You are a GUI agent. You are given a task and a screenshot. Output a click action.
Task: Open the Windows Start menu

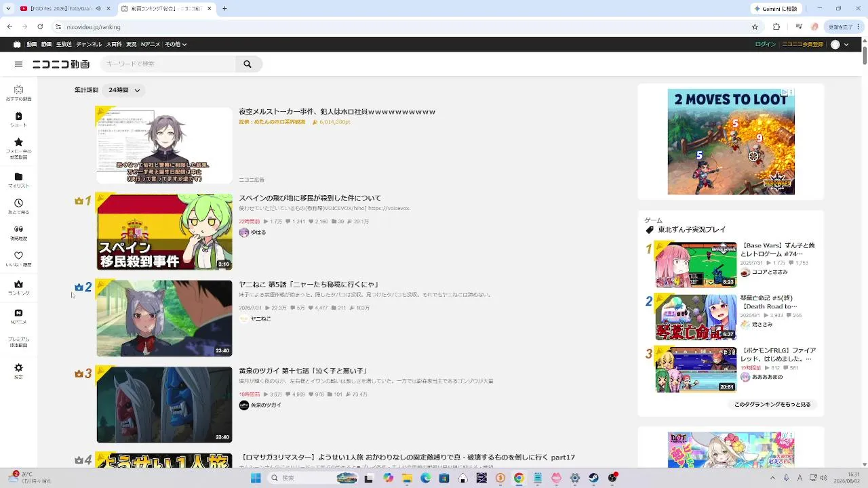click(256, 478)
